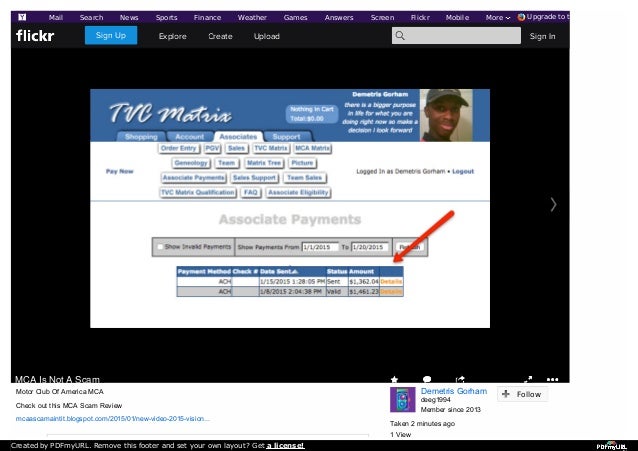Click the Genealogy button

click(x=191, y=163)
